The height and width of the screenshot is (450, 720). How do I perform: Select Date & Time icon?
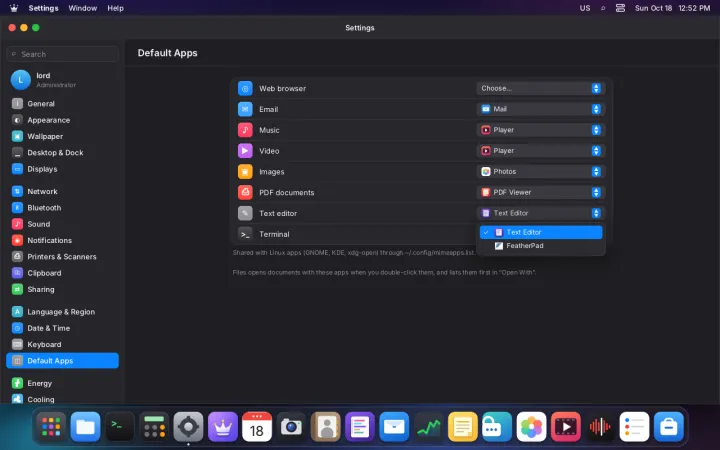(x=17, y=328)
